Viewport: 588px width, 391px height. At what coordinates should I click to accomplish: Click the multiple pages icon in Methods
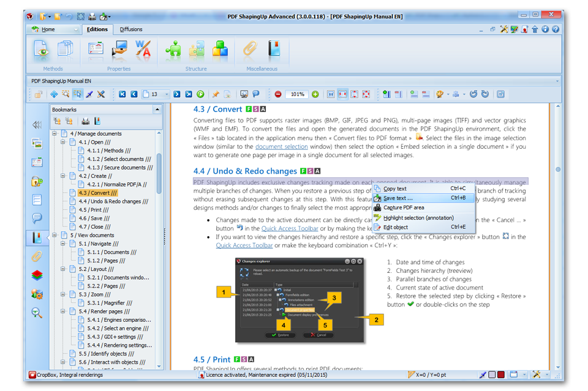click(x=65, y=50)
